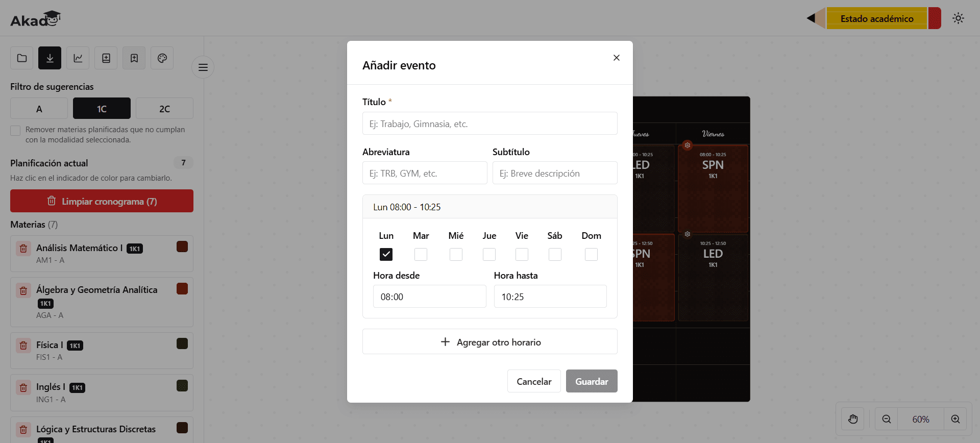Switch theme with the sun icon

[958, 18]
